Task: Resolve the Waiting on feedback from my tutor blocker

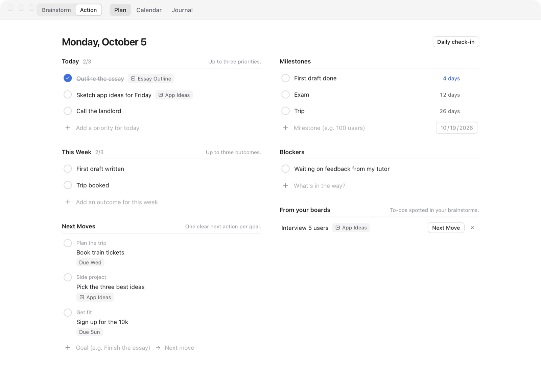Action: (x=285, y=169)
